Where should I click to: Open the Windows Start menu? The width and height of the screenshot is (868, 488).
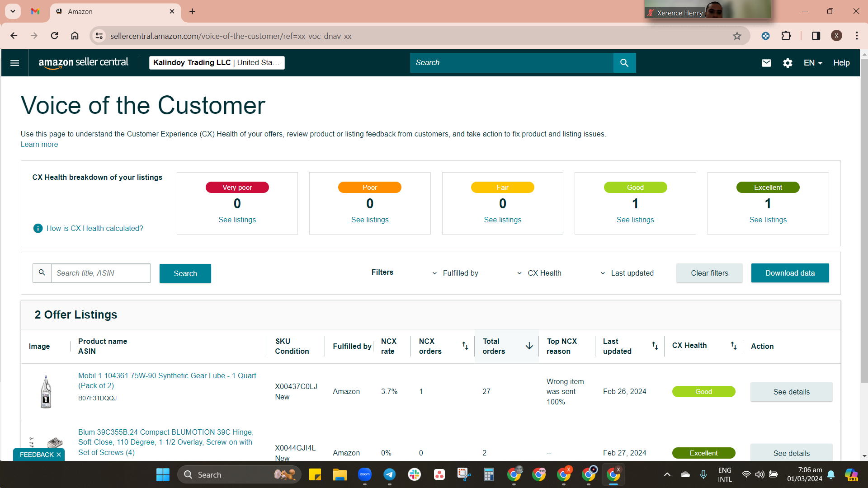click(163, 474)
